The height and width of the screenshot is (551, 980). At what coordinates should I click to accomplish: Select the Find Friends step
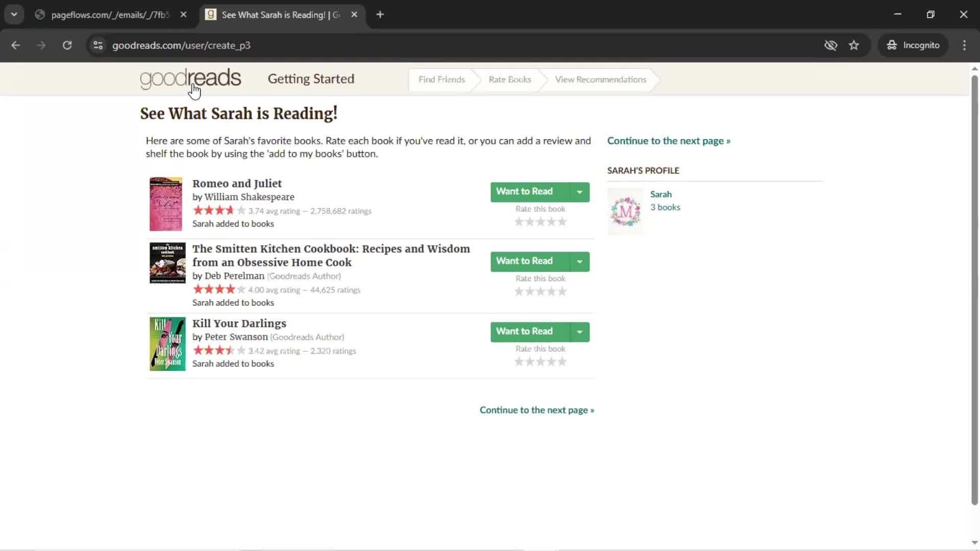(442, 80)
